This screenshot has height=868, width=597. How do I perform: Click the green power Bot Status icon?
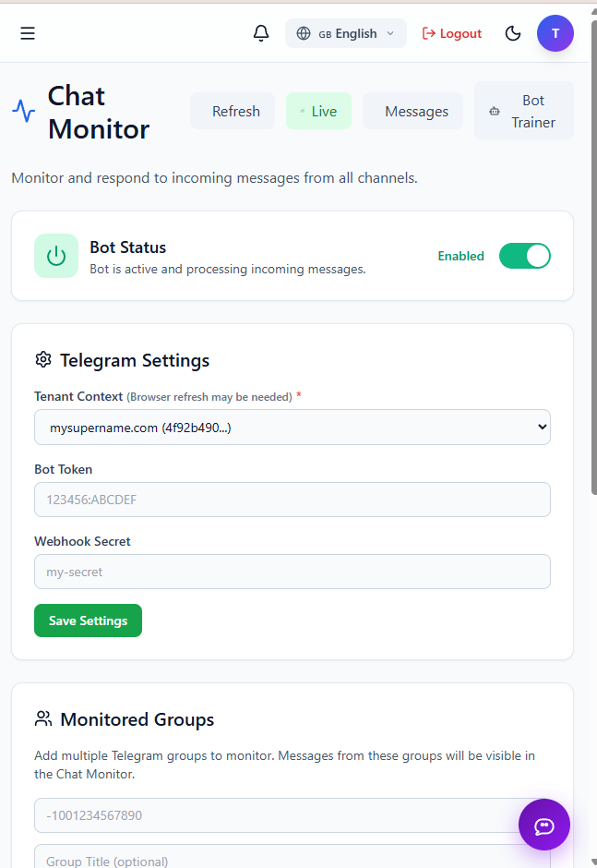click(56, 256)
